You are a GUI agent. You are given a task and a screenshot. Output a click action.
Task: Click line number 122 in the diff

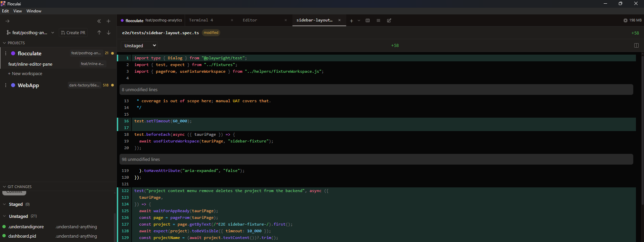125,191
